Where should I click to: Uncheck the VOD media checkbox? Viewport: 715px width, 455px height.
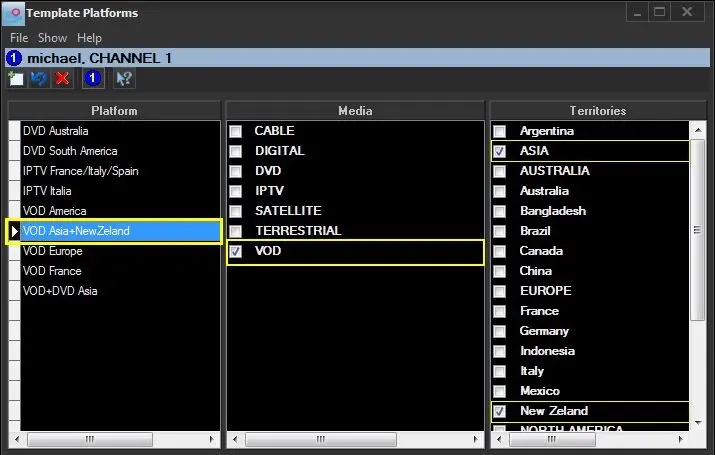coord(236,251)
